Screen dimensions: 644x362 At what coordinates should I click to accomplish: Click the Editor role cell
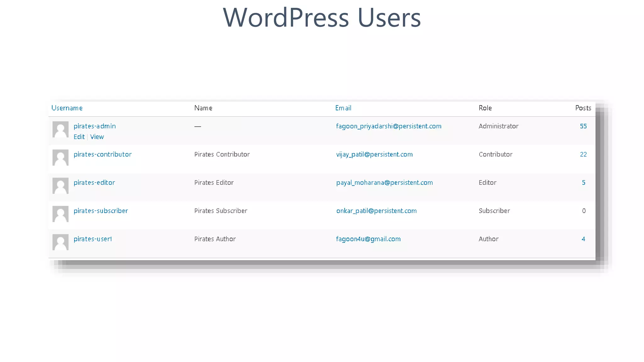tap(487, 183)
